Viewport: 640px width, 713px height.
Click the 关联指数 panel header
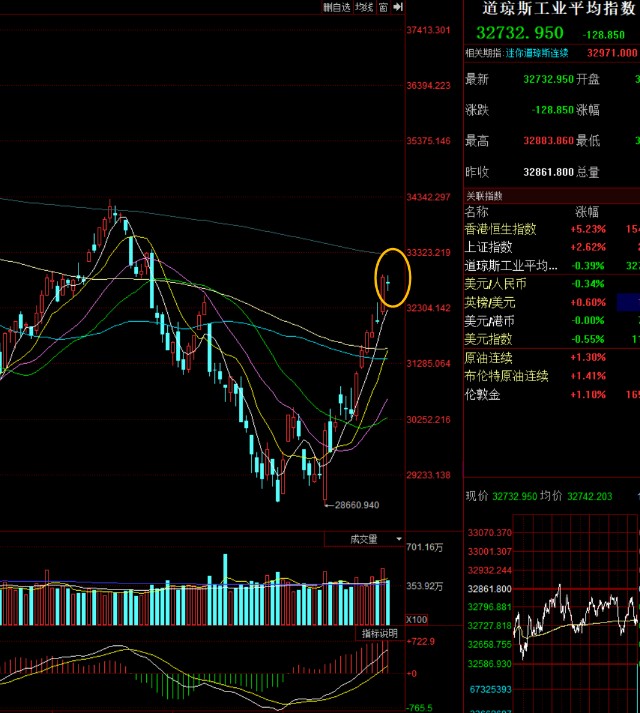(552, 196)
